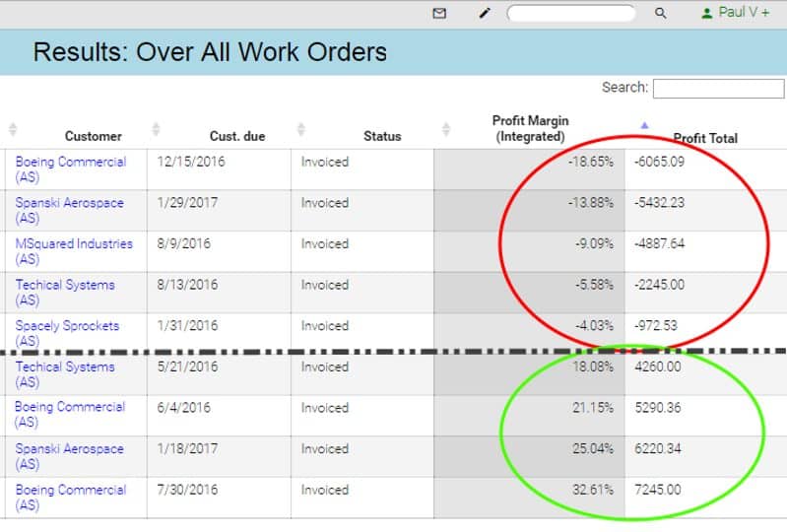Click the Results: Over All Work Orders title

pos(210,52)
